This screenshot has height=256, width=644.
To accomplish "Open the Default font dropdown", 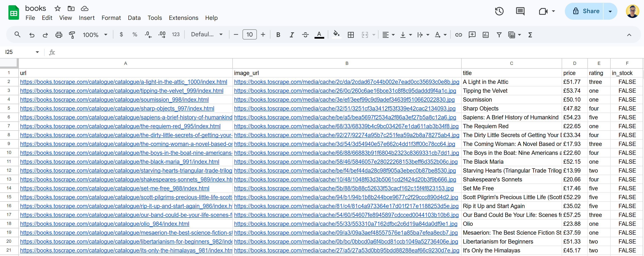I will coord(207,34).
